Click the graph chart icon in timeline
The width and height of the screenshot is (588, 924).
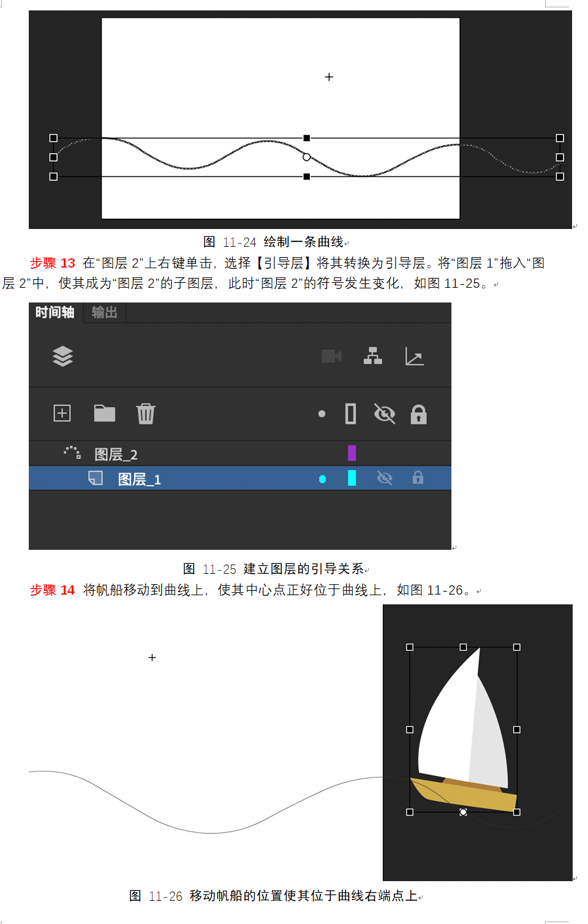pyautogui.click(x=415, y=356)
